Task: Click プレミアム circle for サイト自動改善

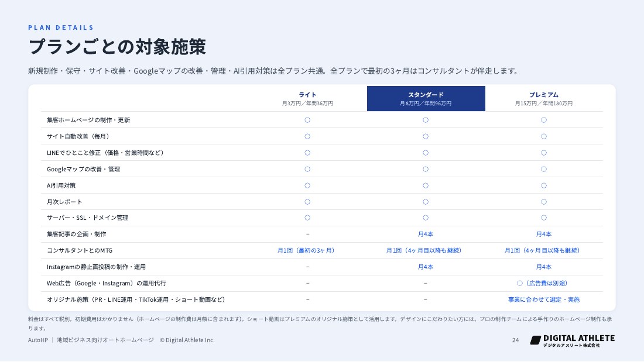Action: click(544, 136)
